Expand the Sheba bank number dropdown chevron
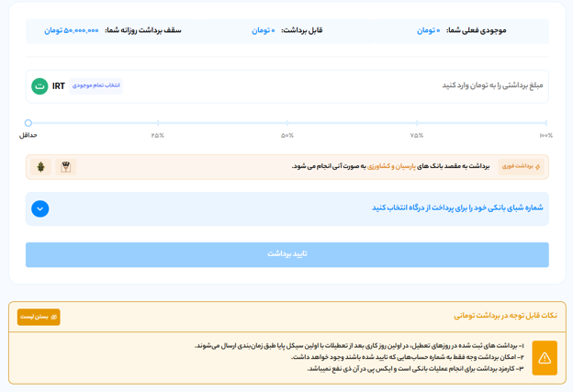Image resolution: width=573 pixels, height=392 pixels. pos(40,209)
